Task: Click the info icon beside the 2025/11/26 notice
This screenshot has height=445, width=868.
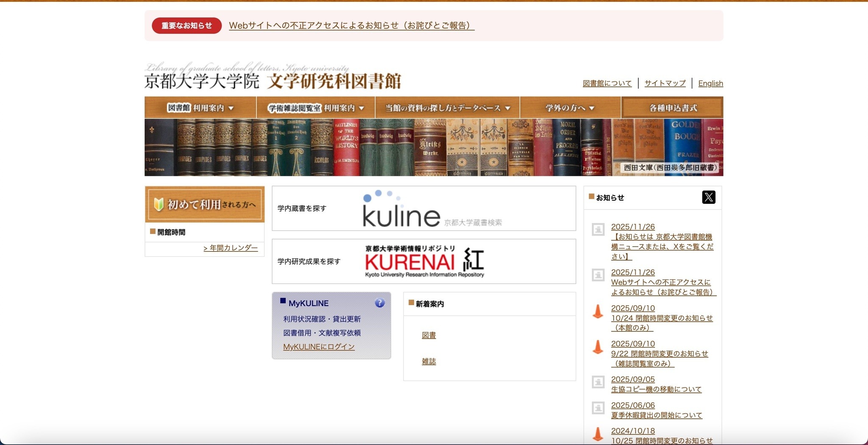Action: (598, 229)
